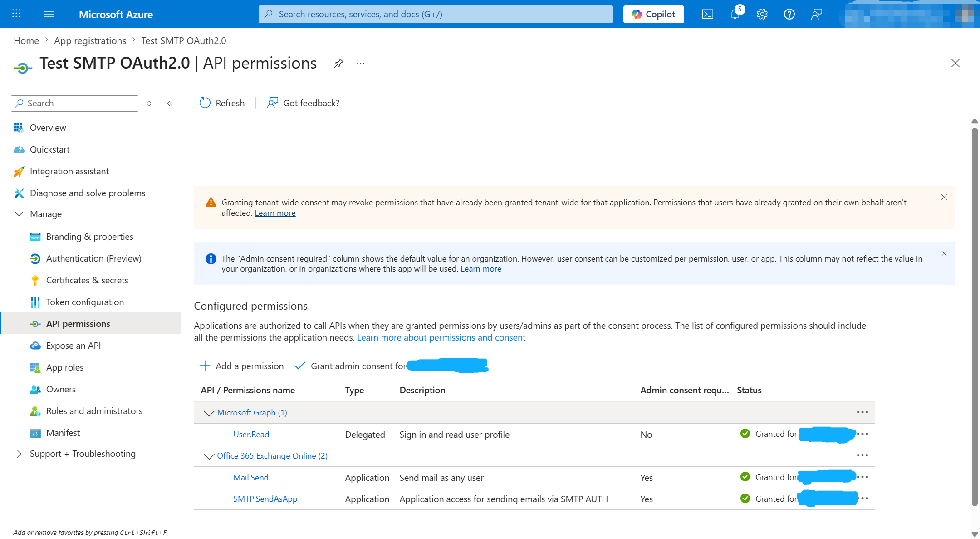Click the green granted check for Mail.Send
Viewport: 980px width, 539px height.
pyautogui.click(x=745, y=477)
